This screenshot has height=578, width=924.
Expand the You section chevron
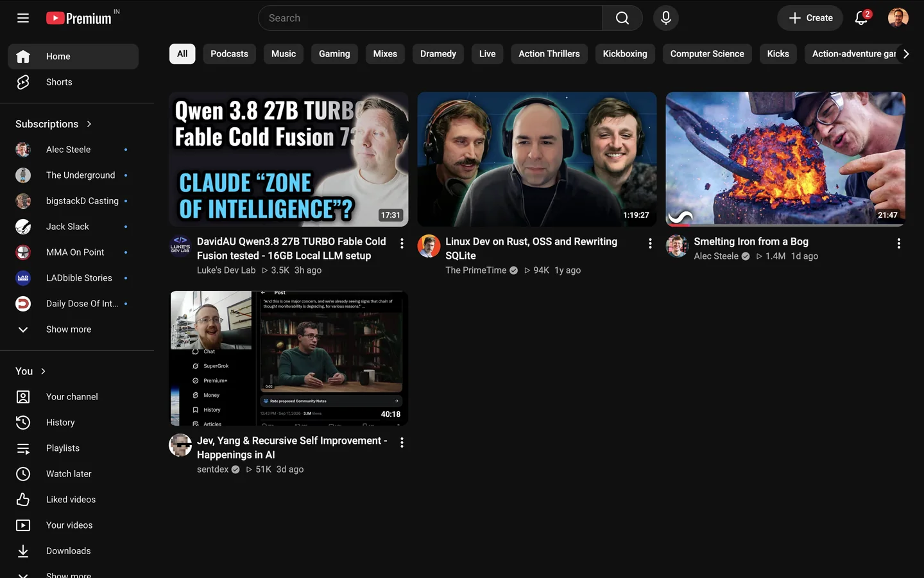[44, 371]
